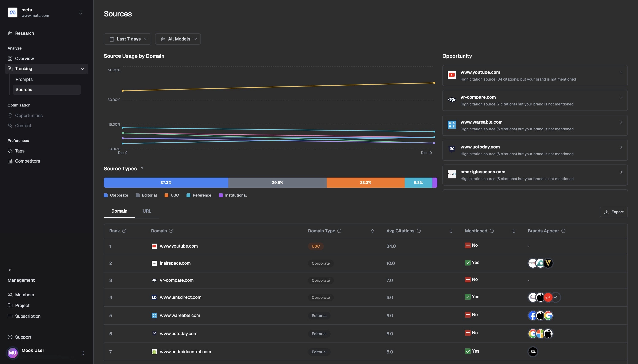This screenshot has height=364, width=638.
Task: Select the Domain tab above the table
Action: 119,211
